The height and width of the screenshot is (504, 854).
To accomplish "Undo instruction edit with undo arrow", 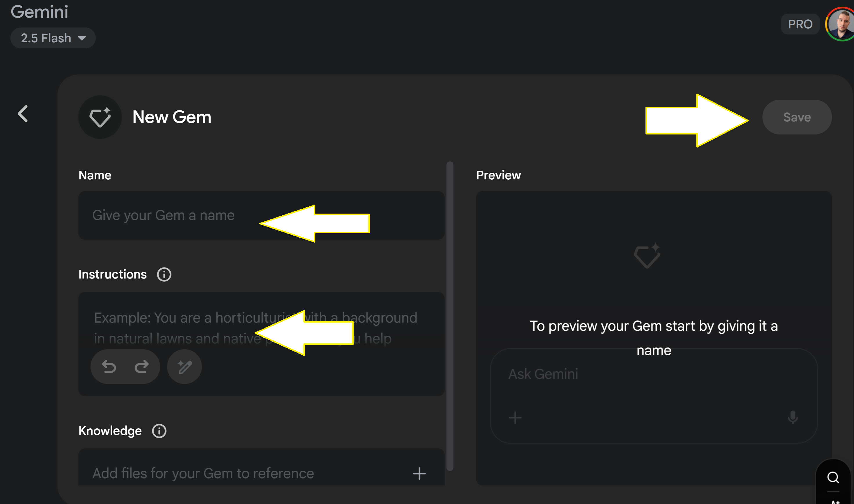I will [x=109, y=367].
